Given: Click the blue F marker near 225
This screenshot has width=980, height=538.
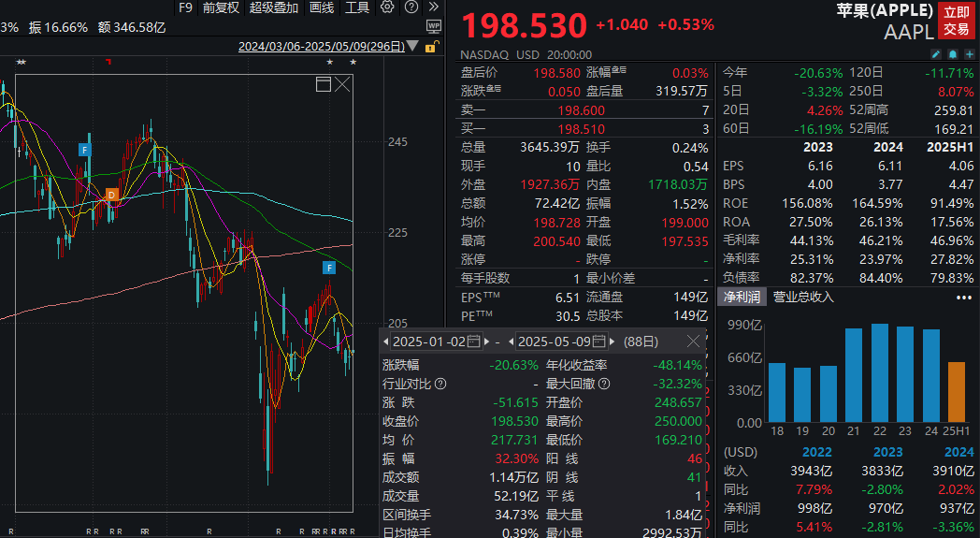Looking at the screenshot, I should [x=329, y=268].
